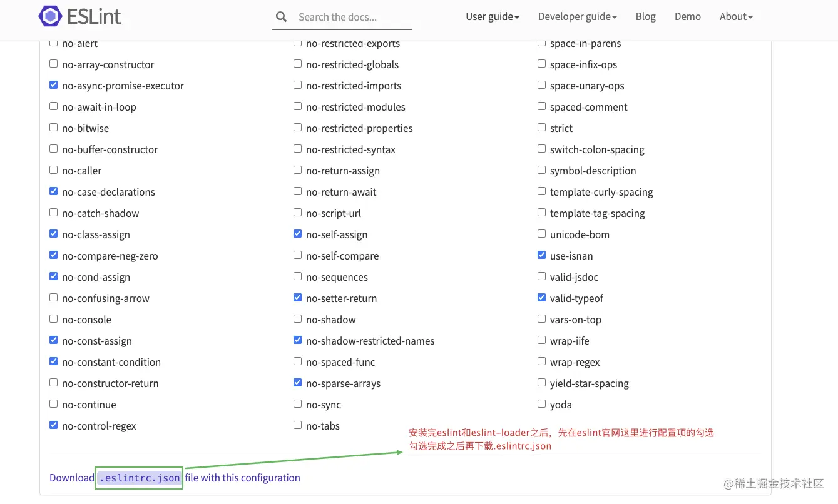Check the no-spaced-func checkbox
The height and width of the screenshot is (504, 838).
(297, 361)
